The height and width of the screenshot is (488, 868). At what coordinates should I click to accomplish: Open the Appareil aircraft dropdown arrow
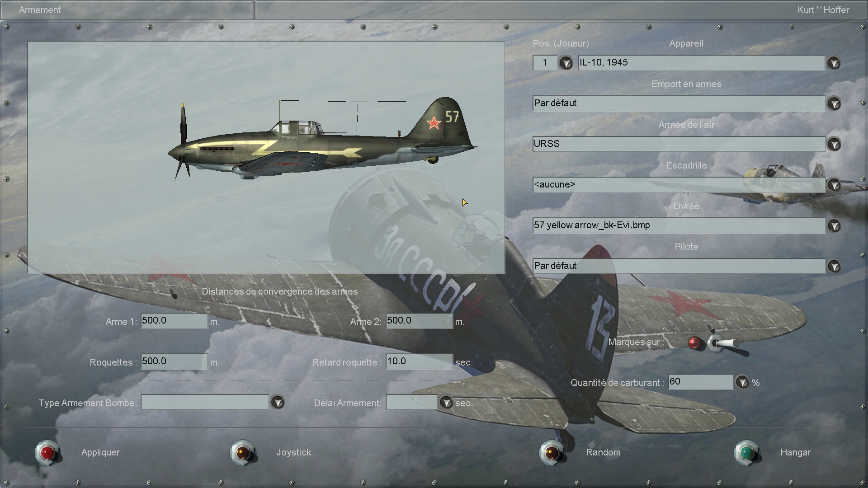[x=834, y=63]
